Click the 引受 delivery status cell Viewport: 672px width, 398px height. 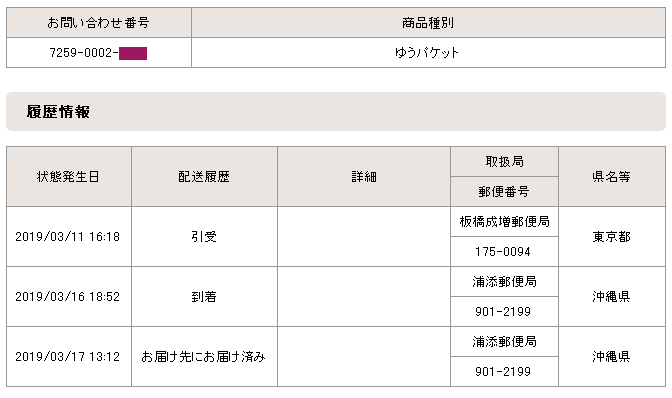pos(204,236)
